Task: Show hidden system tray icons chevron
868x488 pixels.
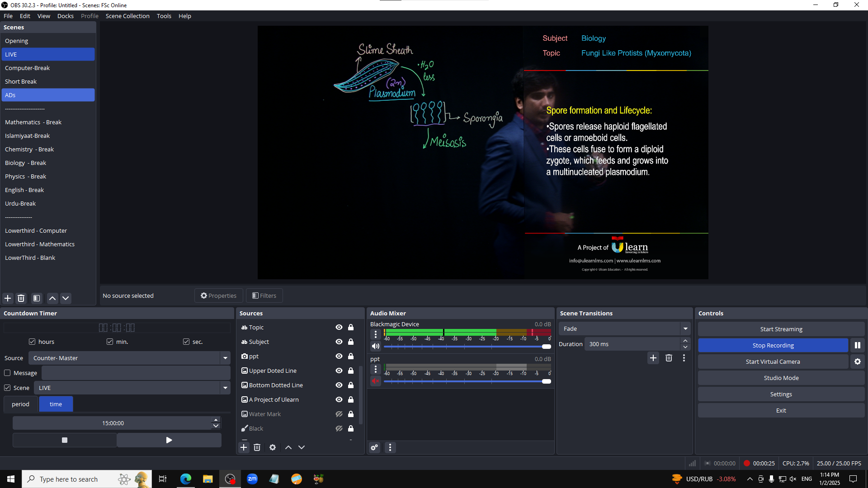Action: (x=750, y=479)
